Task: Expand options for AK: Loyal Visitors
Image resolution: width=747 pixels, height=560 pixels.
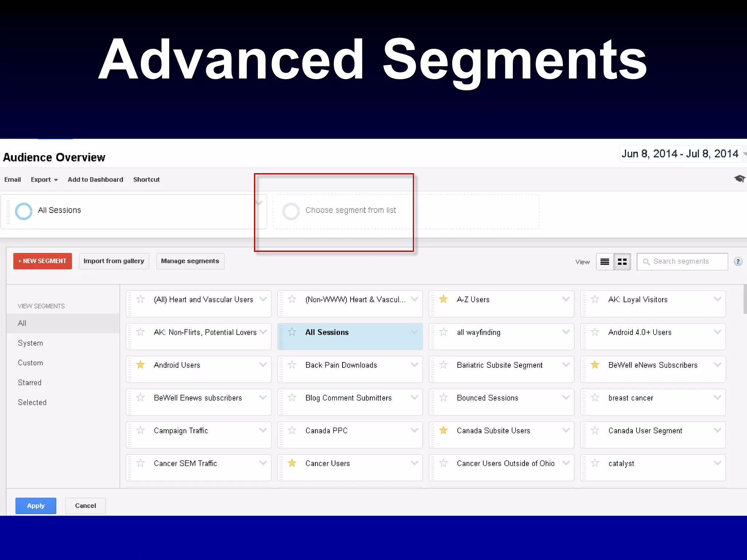Action: click(717, 299)
